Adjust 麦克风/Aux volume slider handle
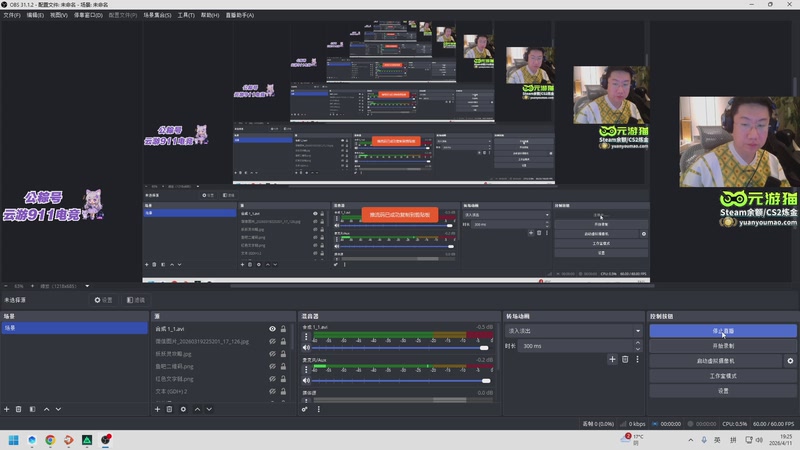The width and height of the screenshot is (800, 450). tap(486, 381)
